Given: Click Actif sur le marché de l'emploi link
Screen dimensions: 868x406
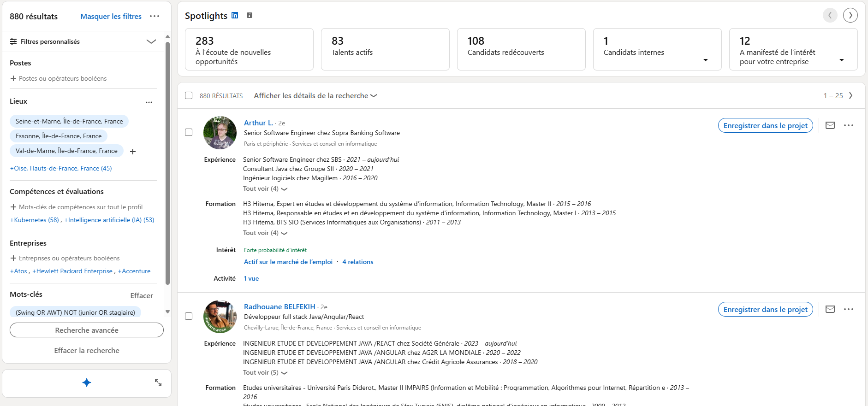Looking at the screenshot, I should tap(288, 262).
